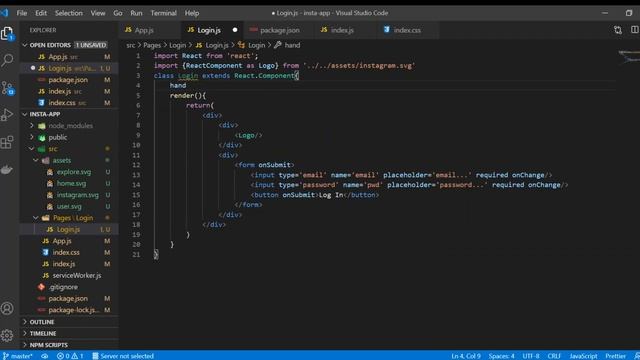Switch to the App.js editor tab
Viewport: 640px width, 360px height.
tap(149, 30)
